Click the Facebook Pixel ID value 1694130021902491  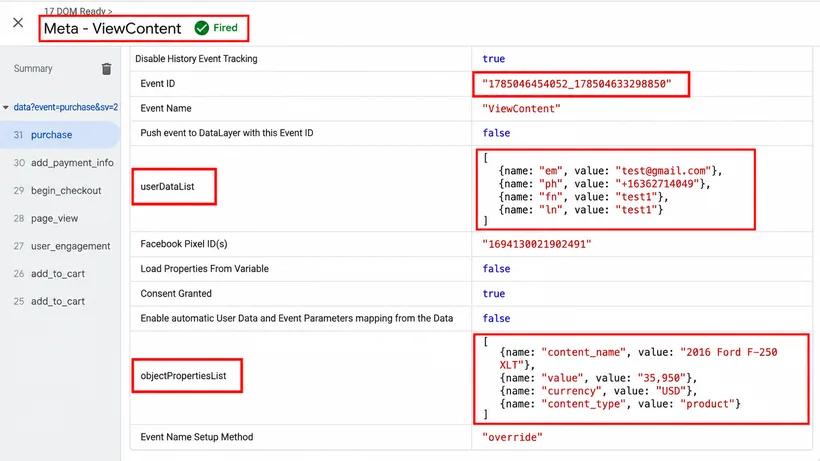click(537, 244)
